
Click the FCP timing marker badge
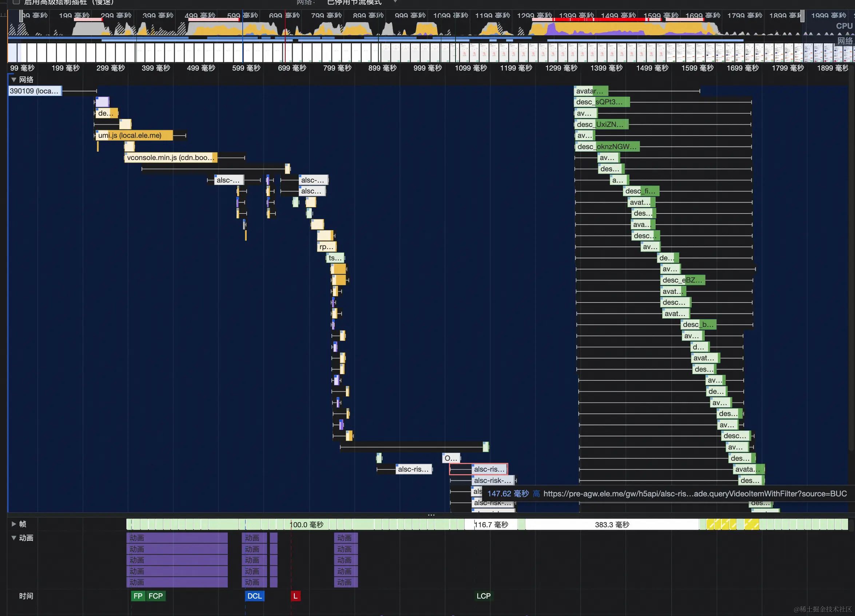(156, 596)
